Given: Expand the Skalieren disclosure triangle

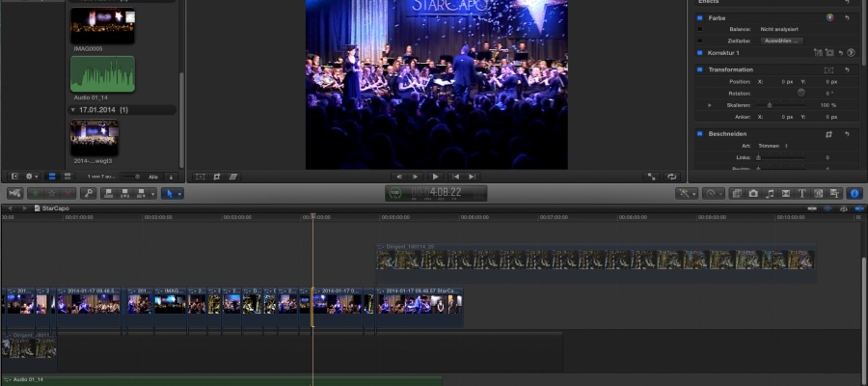Looking at the screenshot, I should [710, 104].
